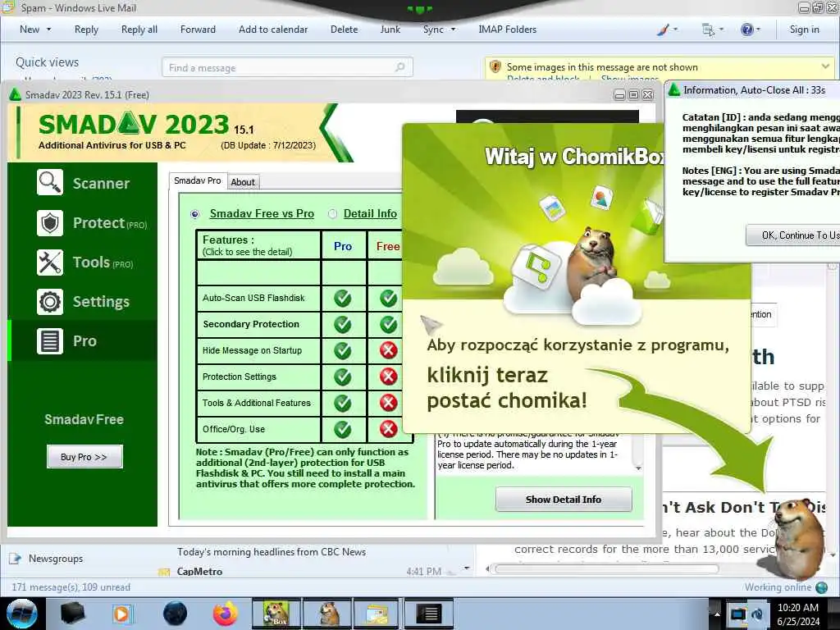The image size is (840, 630).
Task: Click the Buy Pro >> button
Action: (x=84, y=457)
